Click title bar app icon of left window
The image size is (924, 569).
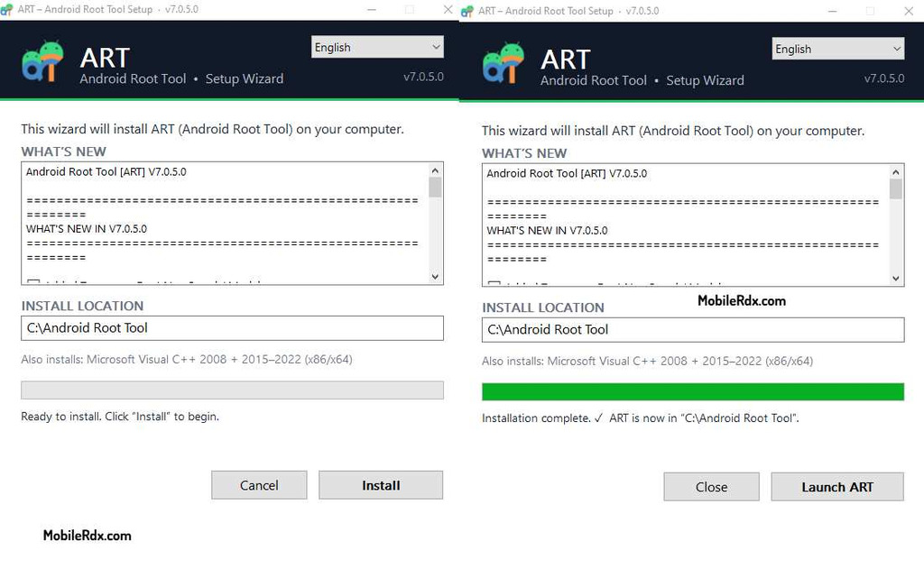click(x=6, y=9)
